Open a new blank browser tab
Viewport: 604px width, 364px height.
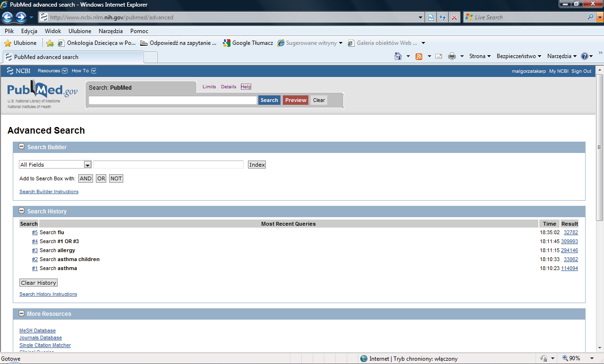[x=151, y=58]
